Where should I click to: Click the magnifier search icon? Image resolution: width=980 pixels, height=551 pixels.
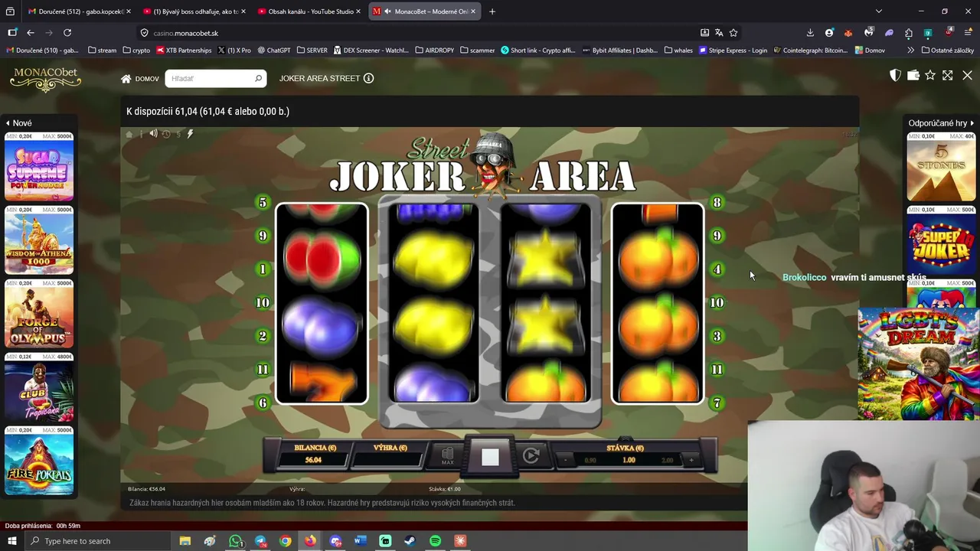coord(258,78)
